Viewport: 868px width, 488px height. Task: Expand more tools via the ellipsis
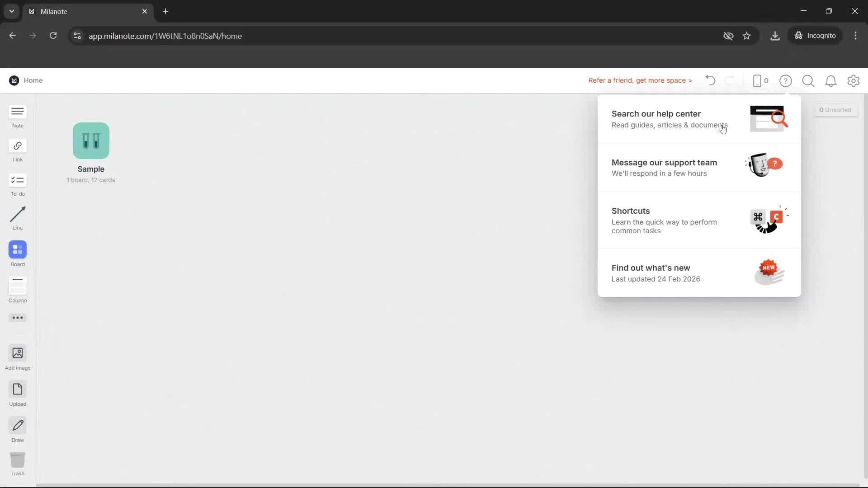(x=17, y=318)
